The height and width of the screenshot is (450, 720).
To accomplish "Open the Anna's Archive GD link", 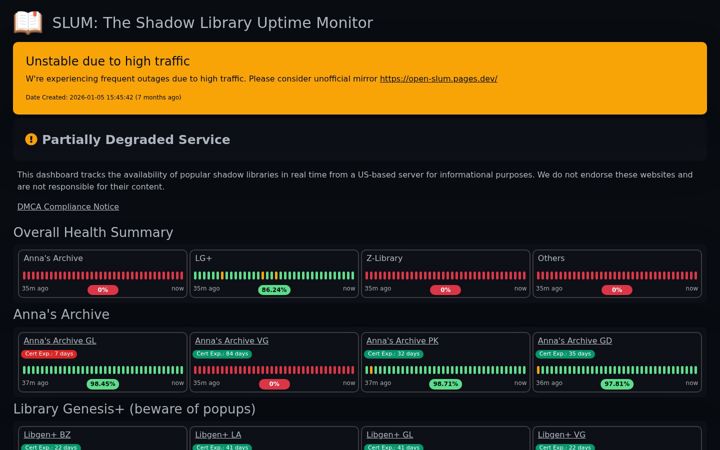I will click(x=575, y=341).
